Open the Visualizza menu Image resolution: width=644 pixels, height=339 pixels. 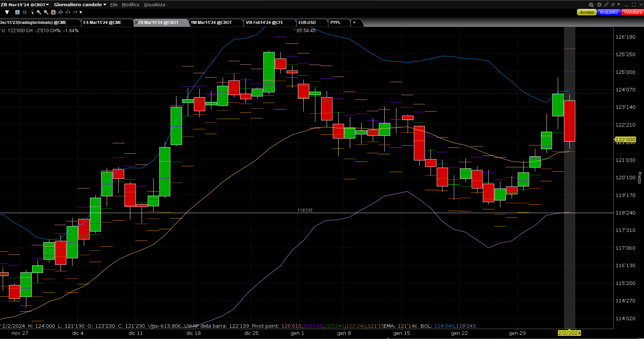tap(154, 4)
